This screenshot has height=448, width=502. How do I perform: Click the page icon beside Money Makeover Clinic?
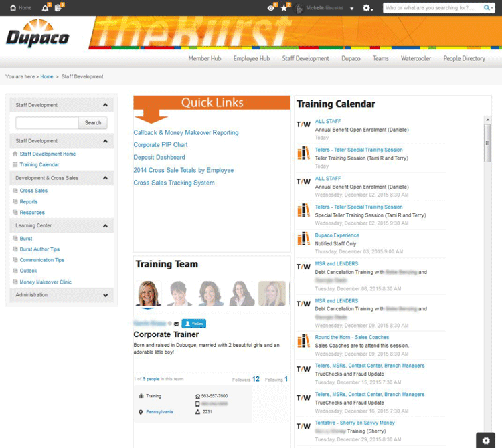pos(15,282)
